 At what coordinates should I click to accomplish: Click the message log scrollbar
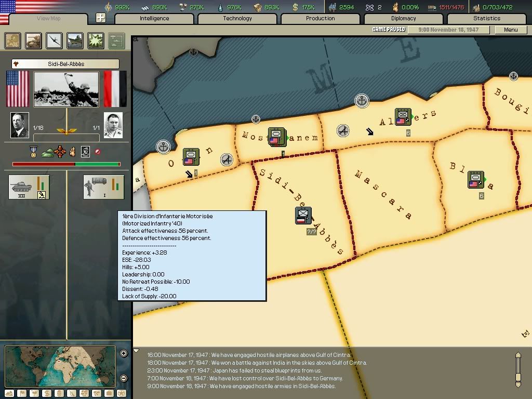coord(517,369)
